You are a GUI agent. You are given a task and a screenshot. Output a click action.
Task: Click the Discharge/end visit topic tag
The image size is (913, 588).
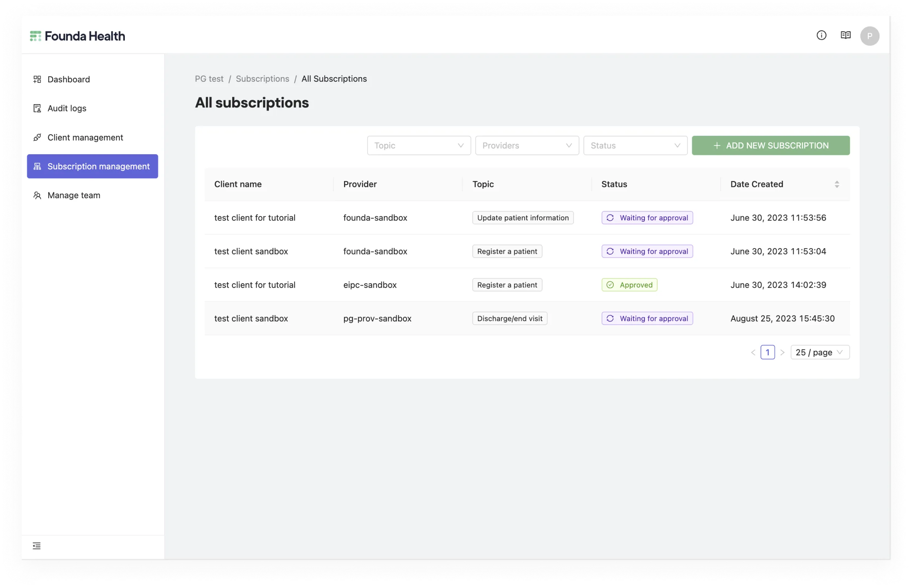pos(509,318)
